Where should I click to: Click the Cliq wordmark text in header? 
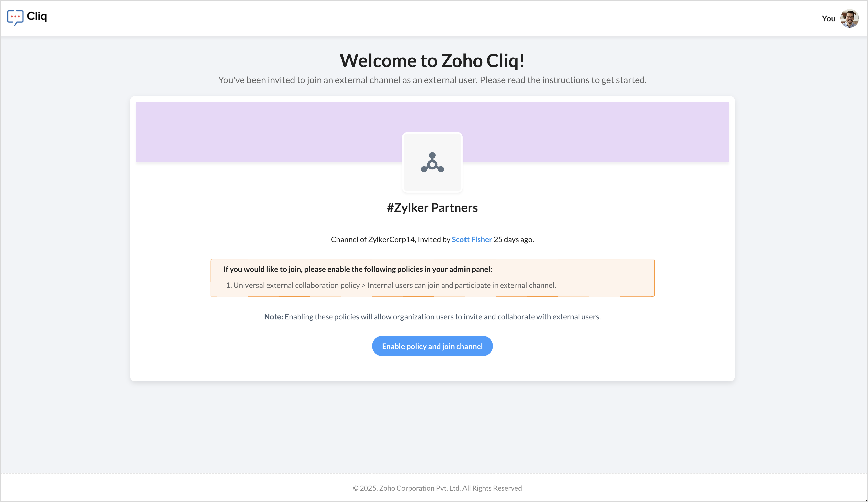37,16
